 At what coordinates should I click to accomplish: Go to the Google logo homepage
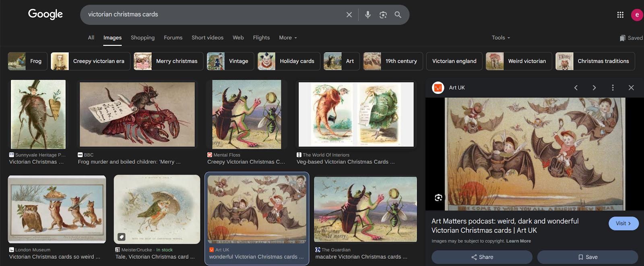click(45, 14)
